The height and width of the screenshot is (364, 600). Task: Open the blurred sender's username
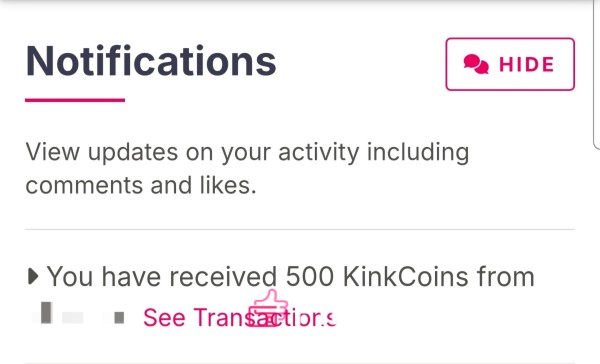pos(78,315)
